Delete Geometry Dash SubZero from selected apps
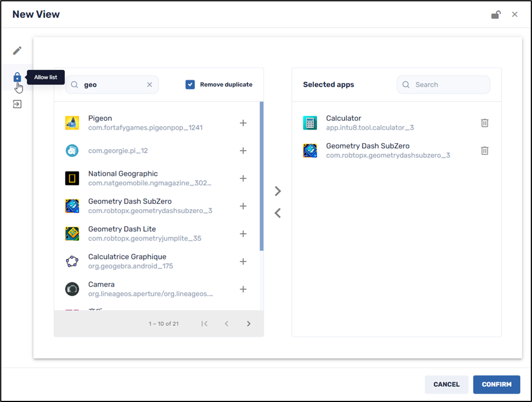The height and width of the screenshot is (402, 532). (x=484, y=151)
